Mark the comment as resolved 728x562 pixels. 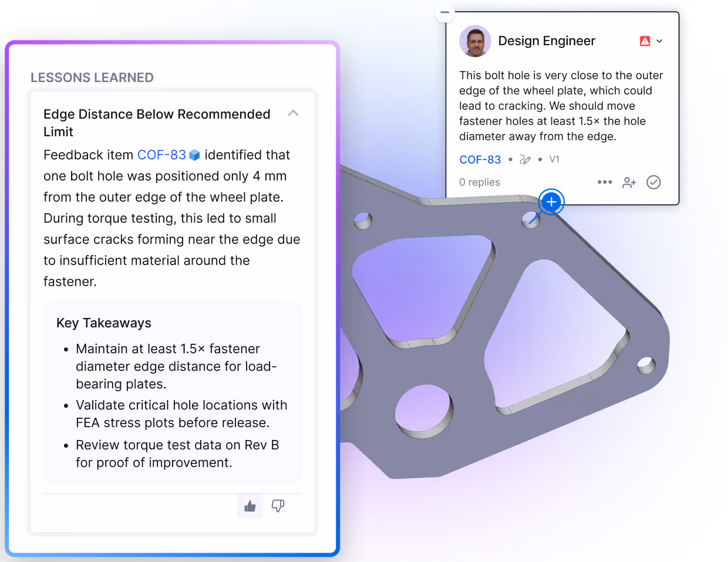[653, 182]
